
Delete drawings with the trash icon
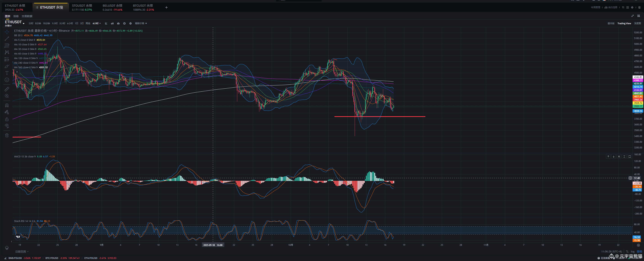pyautogui.click(x=7, y=135)
